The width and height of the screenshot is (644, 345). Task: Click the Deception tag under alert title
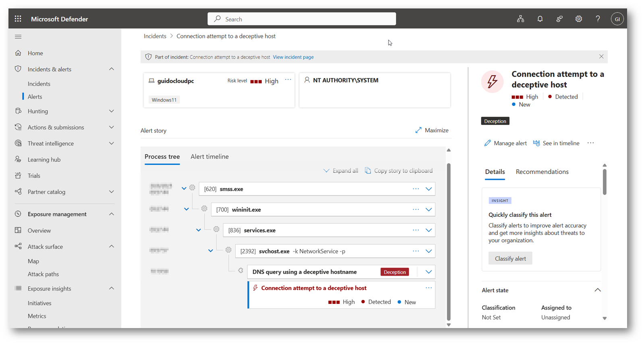[495, 121]
